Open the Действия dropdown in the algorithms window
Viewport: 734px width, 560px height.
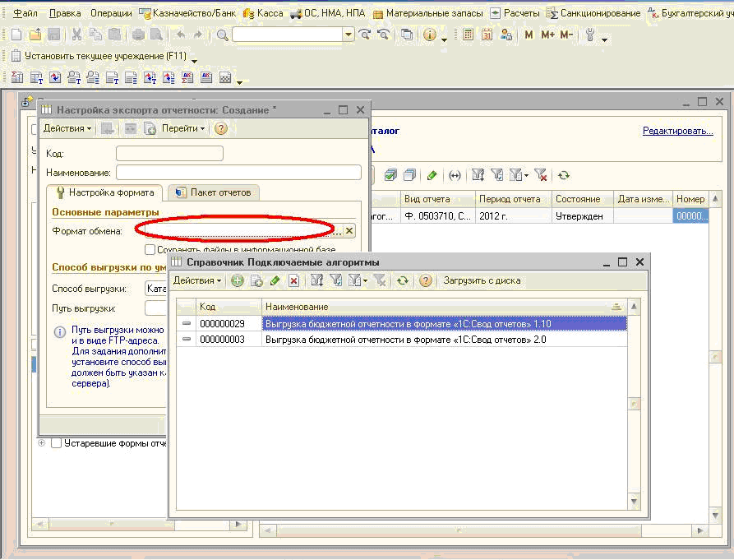[x=197, y=281]
